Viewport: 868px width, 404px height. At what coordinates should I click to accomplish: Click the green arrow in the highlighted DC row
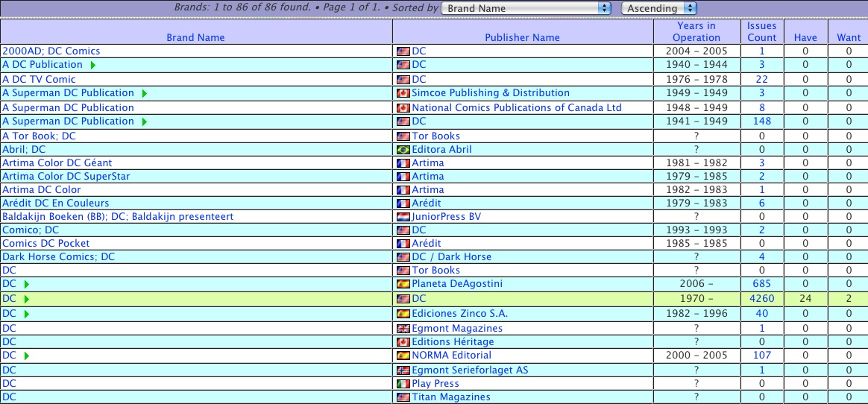pyautogui.click(x=27, y=299)
